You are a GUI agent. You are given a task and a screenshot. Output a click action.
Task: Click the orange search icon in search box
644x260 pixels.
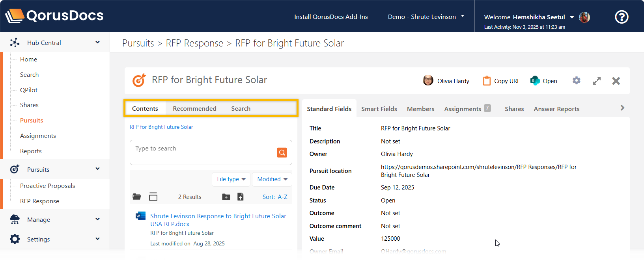pyautogui.click(x=282, y=152)
